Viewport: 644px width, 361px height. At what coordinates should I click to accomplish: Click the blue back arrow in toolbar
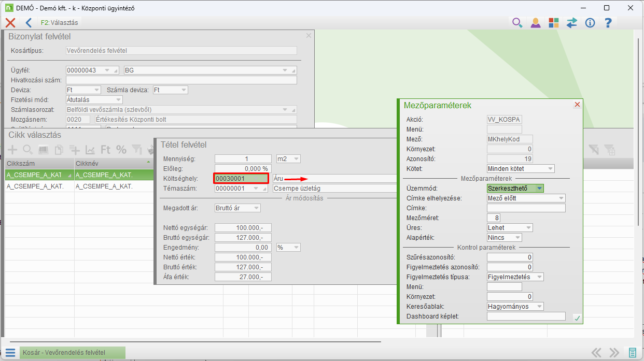(29, 22)
